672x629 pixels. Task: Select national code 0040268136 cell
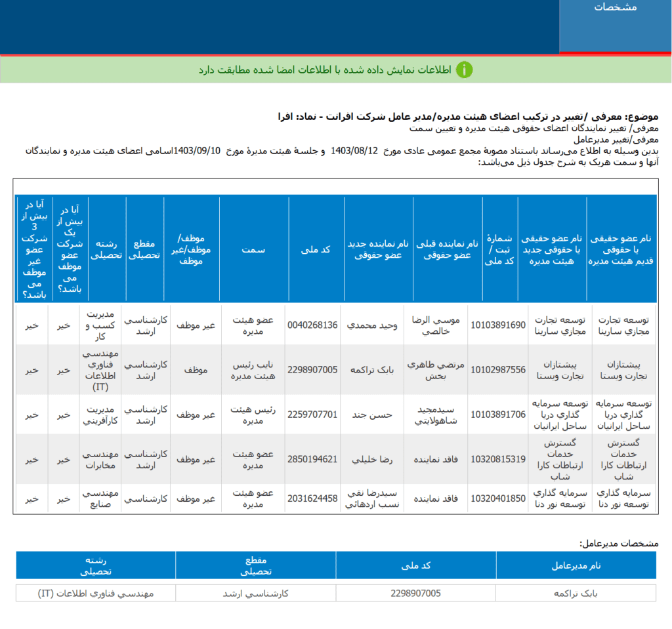[312, 325]
